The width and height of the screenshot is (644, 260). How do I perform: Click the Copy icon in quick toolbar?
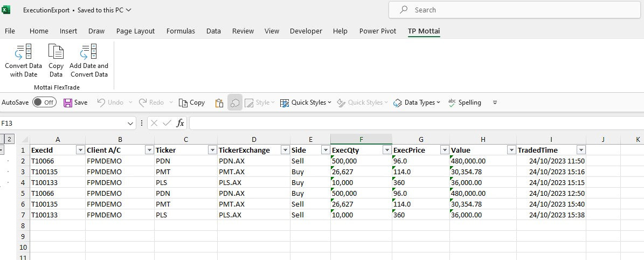coord(183,103)
